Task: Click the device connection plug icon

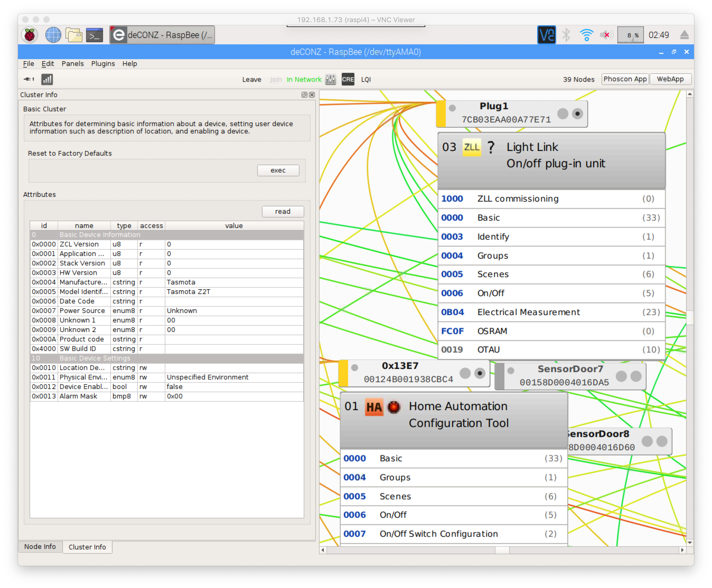Action: click(x=29, y=79)
